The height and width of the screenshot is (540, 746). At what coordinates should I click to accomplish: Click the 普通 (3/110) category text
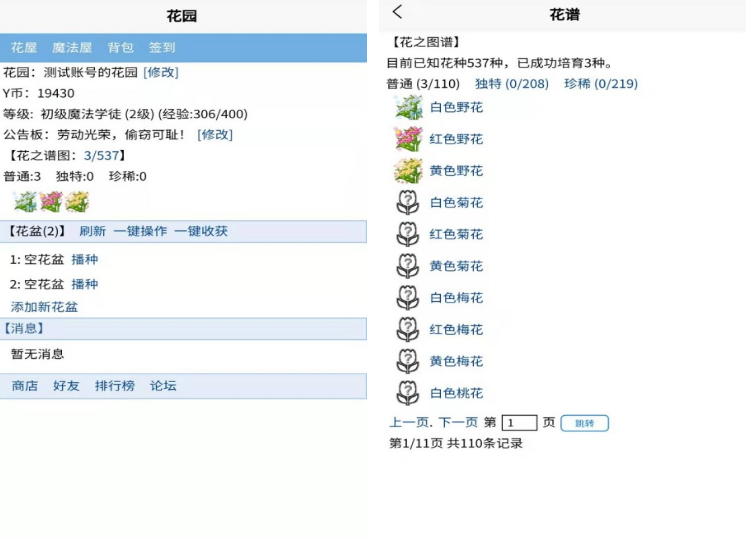click(423, 84)
